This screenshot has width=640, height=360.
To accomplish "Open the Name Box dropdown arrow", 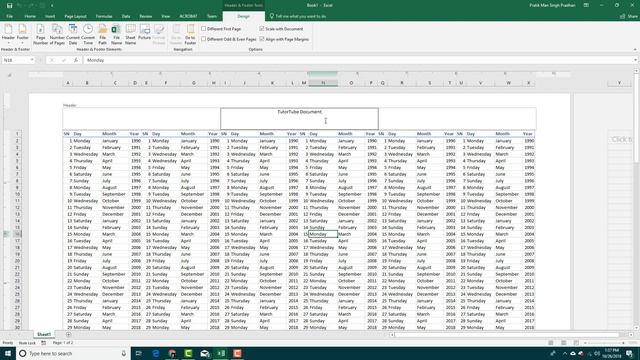I will [x=32, y=60].
